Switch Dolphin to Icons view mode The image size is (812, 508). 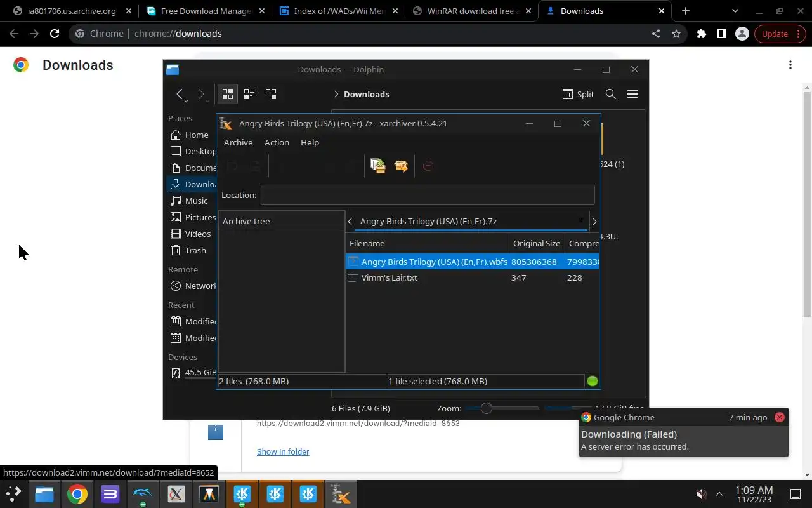tap(227, 94)
